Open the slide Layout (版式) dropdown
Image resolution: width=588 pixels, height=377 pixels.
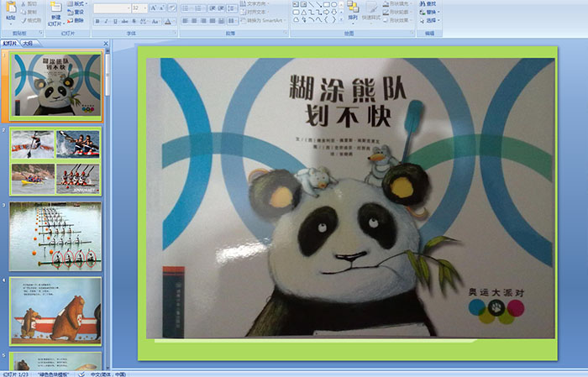coord(77,3)
